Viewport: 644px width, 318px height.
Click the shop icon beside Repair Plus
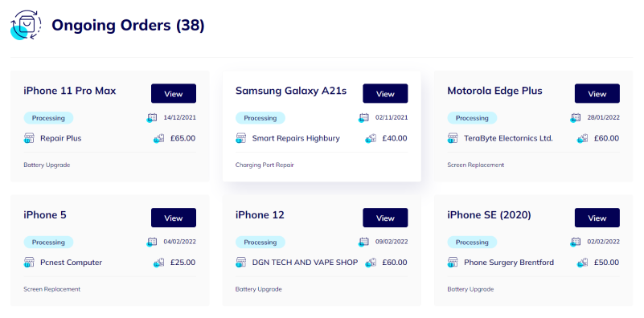click(29, 138)
